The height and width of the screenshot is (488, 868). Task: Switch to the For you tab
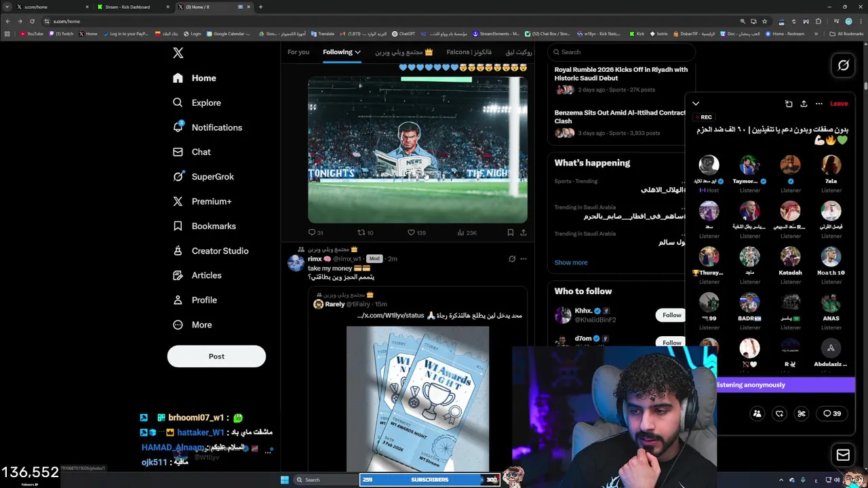(298, 52)
